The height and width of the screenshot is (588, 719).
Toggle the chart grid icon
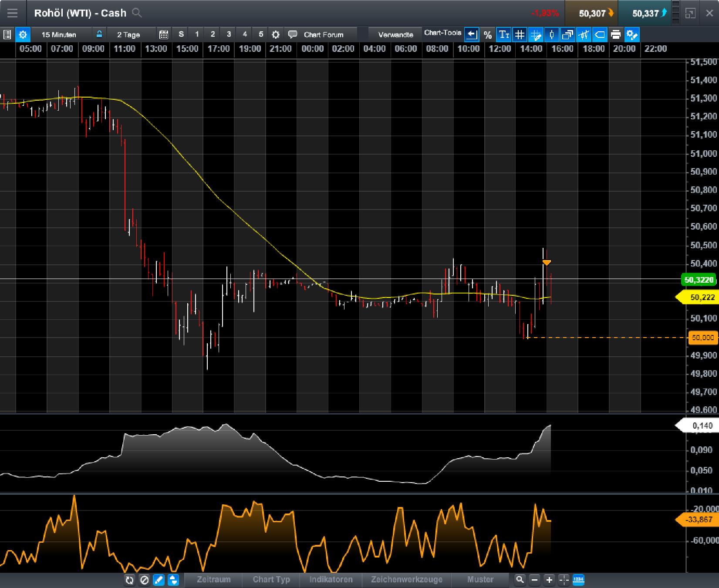[x=520, y=34]
